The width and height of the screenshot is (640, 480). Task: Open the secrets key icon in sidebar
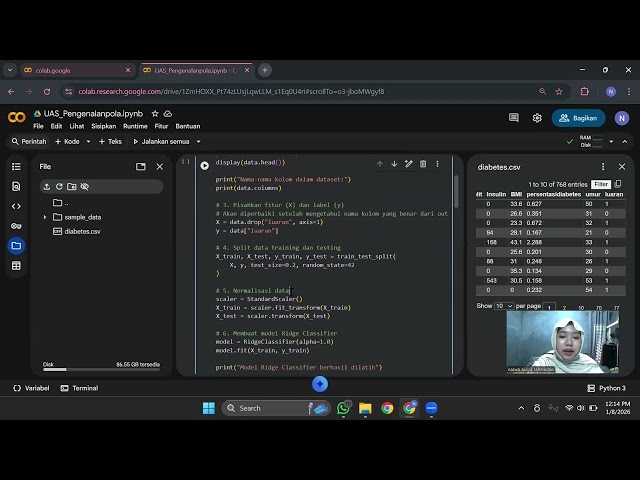[x=16, y=226]
